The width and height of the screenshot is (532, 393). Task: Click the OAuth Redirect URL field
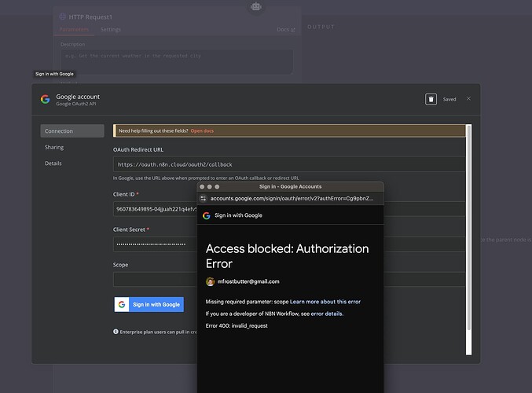pos(289,164)
